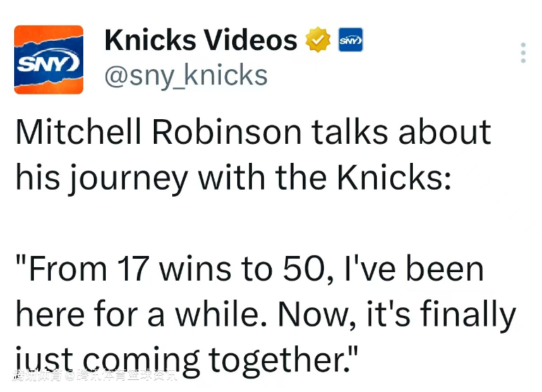This screenshot has width=542, height=392.
Task: Click the small SNY affiliate badge
Action: click(x=351, y=39)
